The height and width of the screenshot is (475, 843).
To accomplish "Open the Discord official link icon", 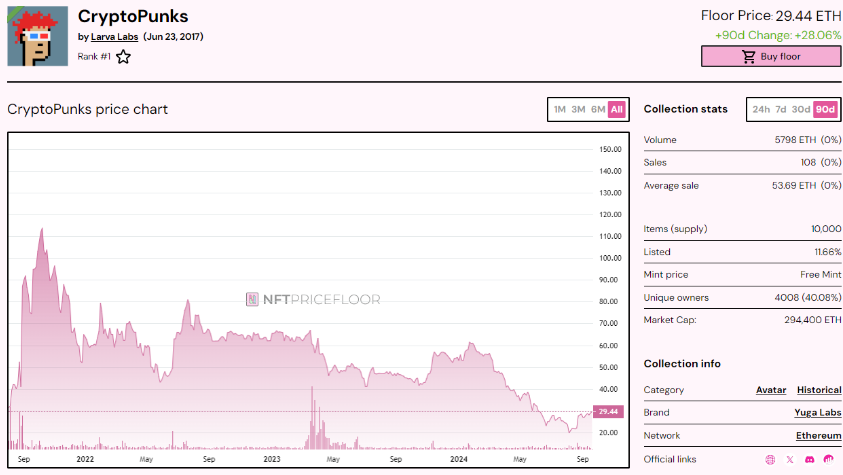I will coord(809,459).
